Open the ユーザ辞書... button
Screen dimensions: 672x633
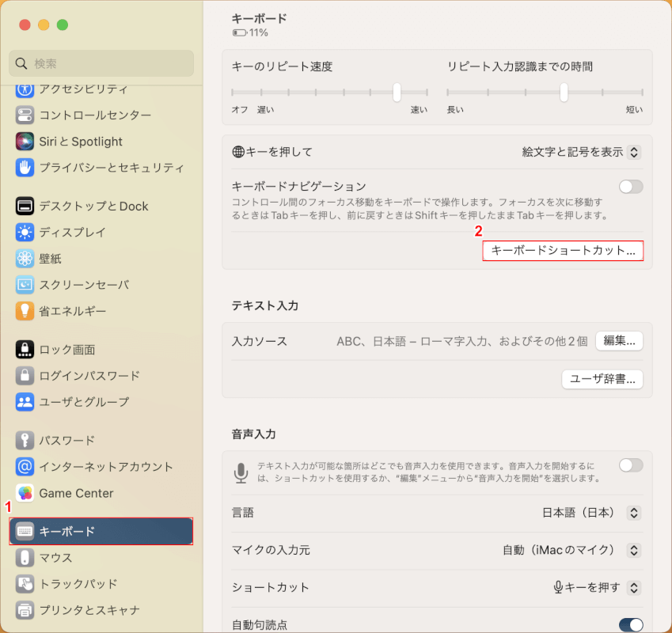pyautogui.click(x=602, y=380)
